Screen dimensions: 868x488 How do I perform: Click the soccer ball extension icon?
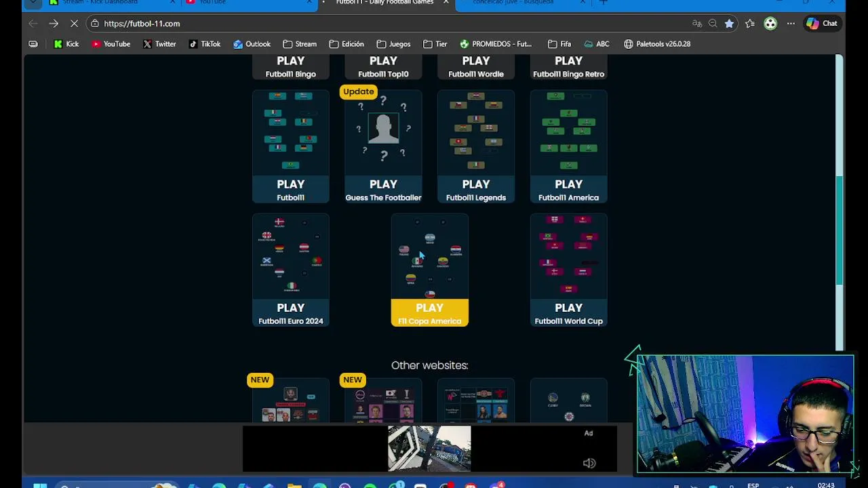pyautogui.click(x=770, y=24)
